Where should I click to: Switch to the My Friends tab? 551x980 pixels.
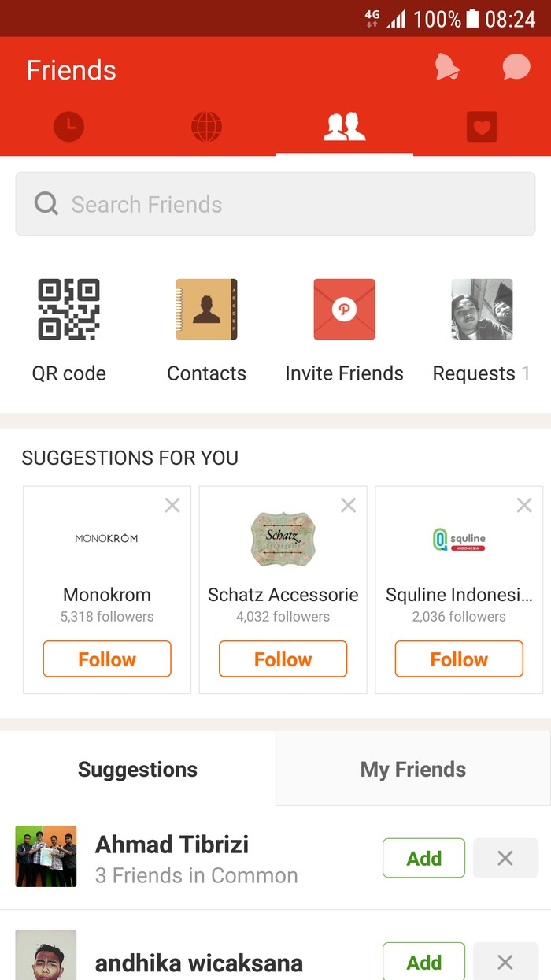tap(413, 770)
